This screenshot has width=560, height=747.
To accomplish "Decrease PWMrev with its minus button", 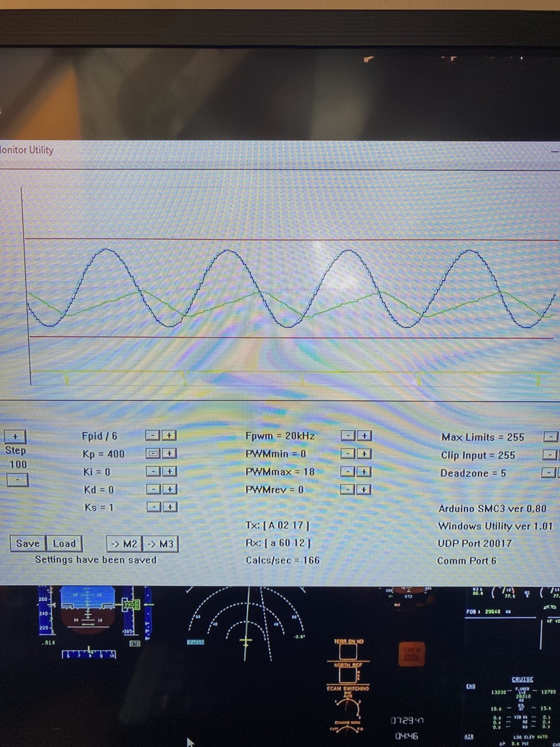I will click(348, 489).
